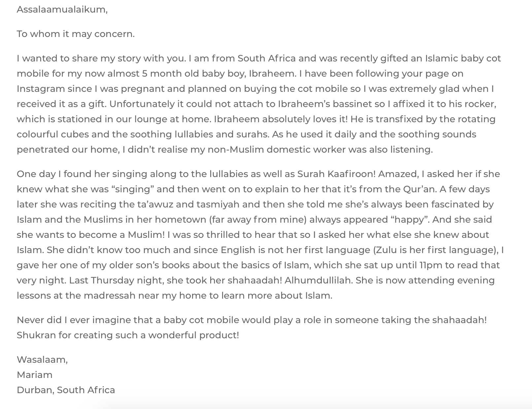Click the 'Durban, South Africa' signature line
Image resolution: width=532 pixels, height=409 pixels.
(x=66, y=390)
